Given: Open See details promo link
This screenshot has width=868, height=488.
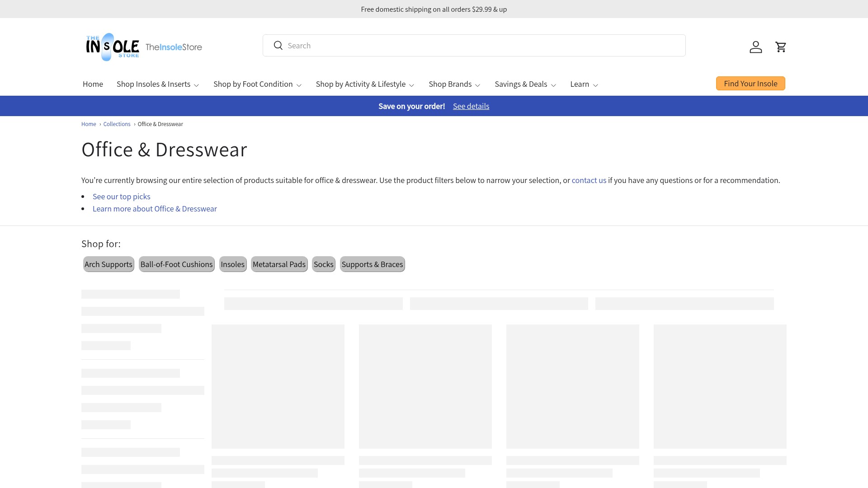Looking at the screenshot, I should pos(471,106).
